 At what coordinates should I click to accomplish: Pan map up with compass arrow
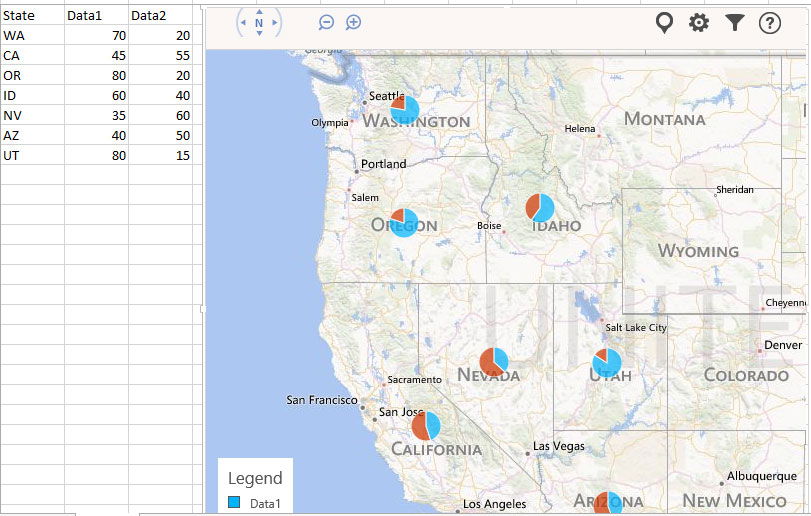[259, 12]
